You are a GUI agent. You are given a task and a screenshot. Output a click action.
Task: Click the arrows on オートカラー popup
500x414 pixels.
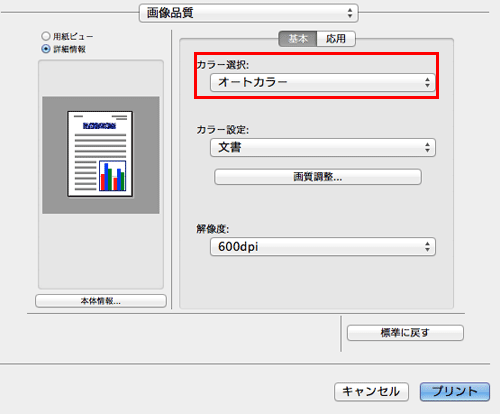click(427, 82)
